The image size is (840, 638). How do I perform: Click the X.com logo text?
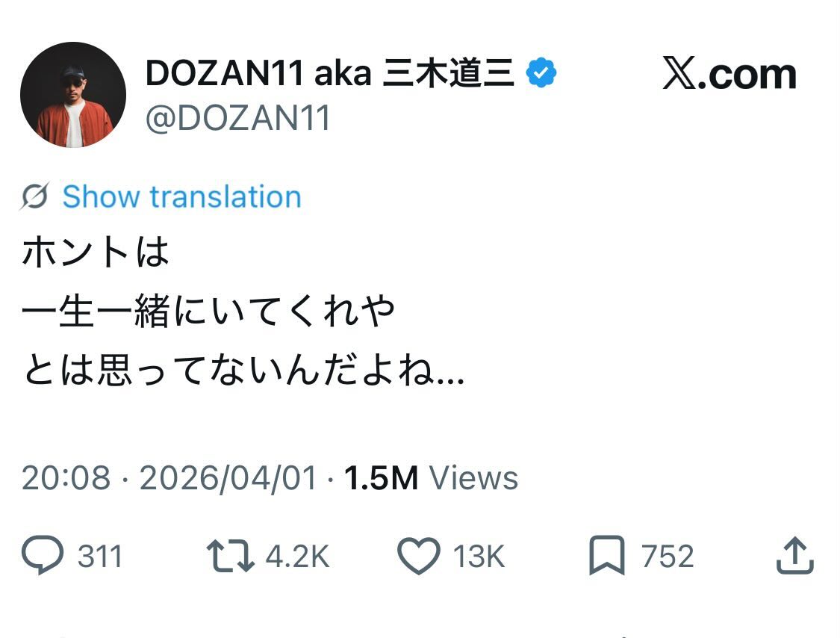coord(729,75)
